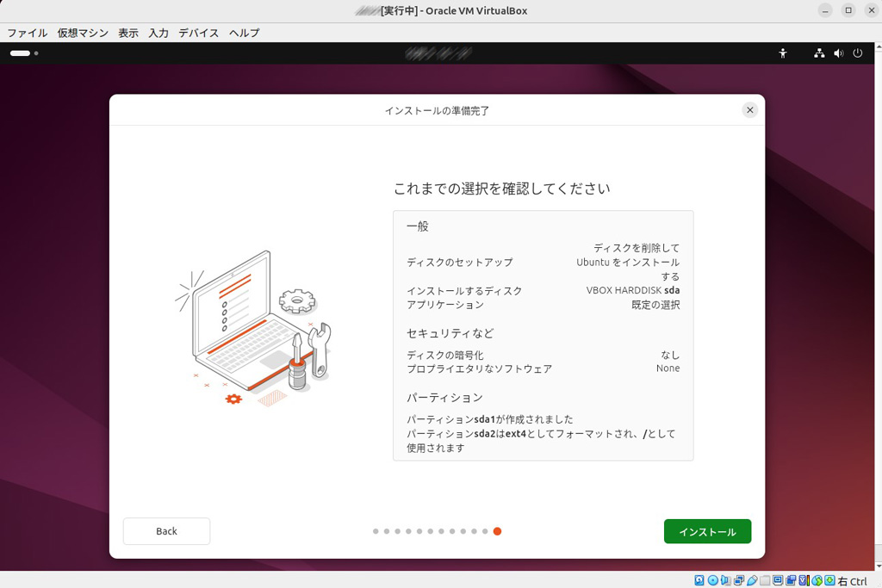Click the なし encryption value
882x588 pixels.
670,356
